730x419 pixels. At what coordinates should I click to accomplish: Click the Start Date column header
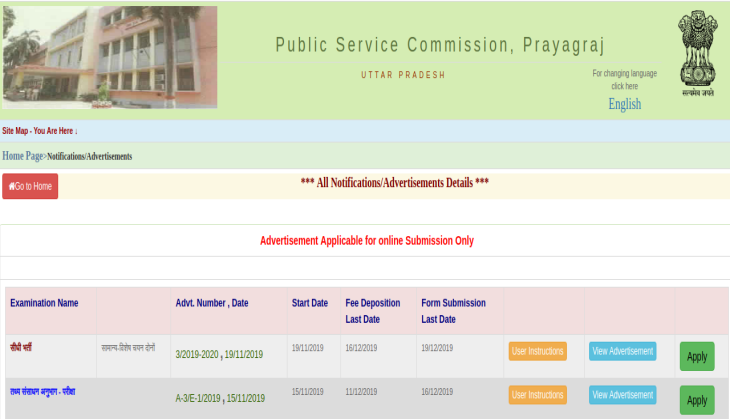(x=310, y=303)
